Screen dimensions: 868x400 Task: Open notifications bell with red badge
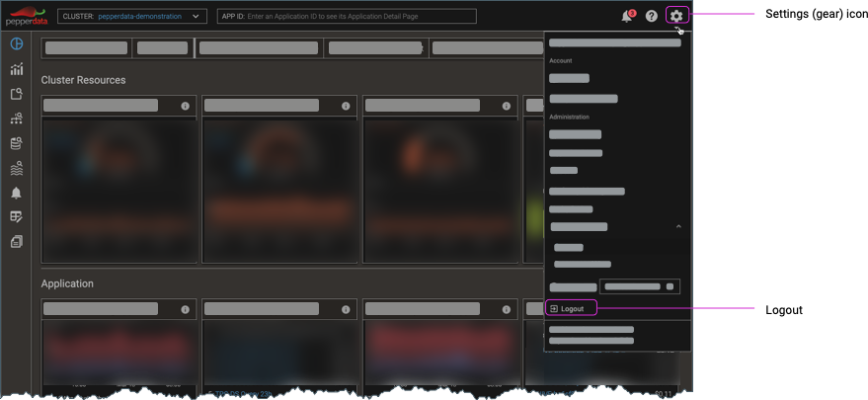point(628,16)
